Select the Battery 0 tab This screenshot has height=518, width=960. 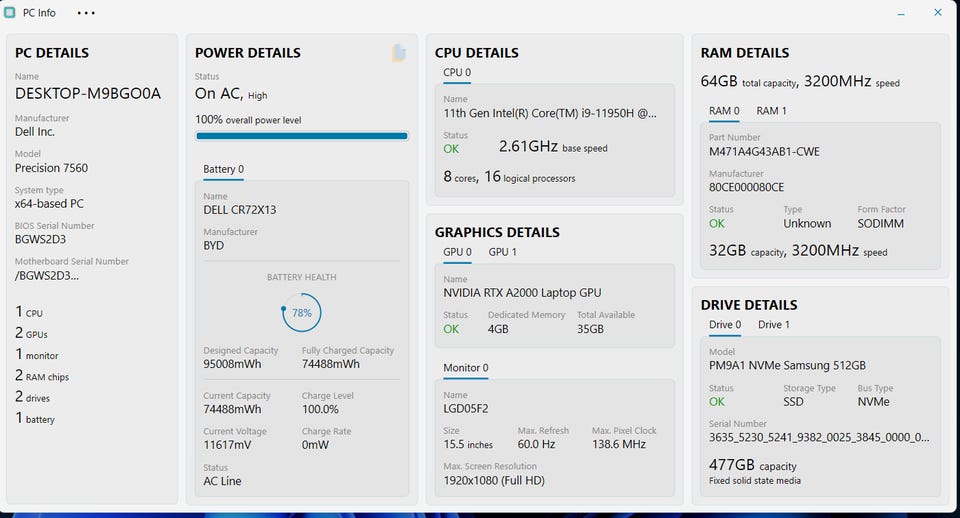(x=223, y=169)
